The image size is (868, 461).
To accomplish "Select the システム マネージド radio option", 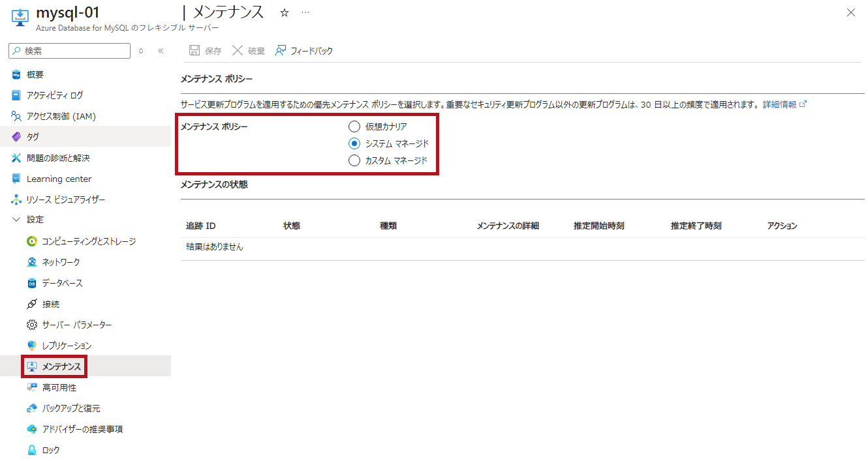I will point(354,143).
